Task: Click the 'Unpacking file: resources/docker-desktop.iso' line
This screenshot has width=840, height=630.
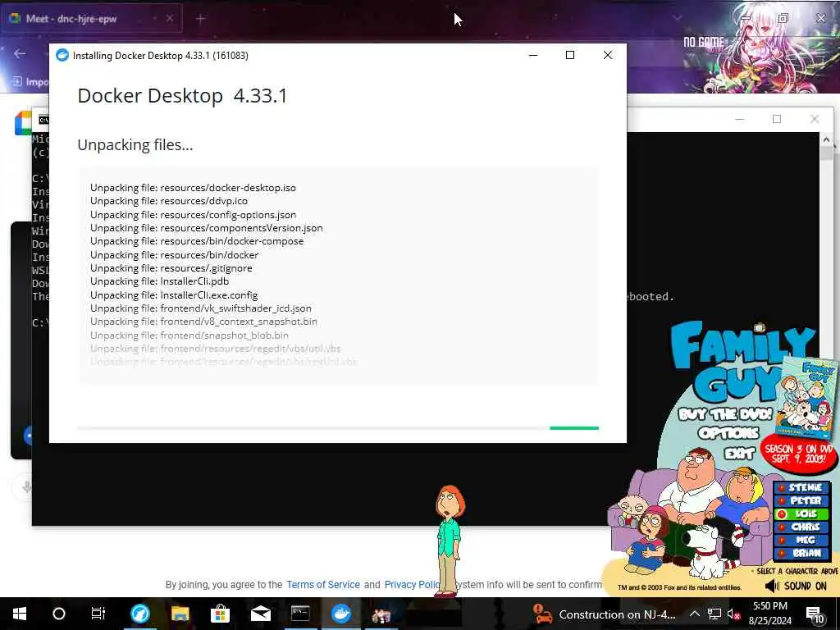Action: coord(193,188)
